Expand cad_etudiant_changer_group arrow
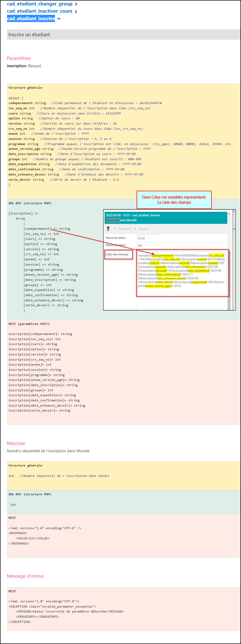The image size is (241, 644). point(76,4)
